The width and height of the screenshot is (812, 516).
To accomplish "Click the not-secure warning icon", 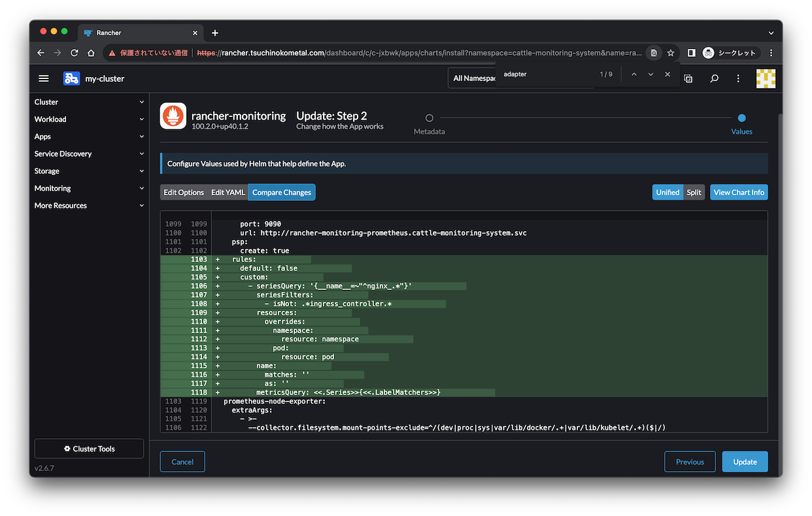I will pos(112,53).
